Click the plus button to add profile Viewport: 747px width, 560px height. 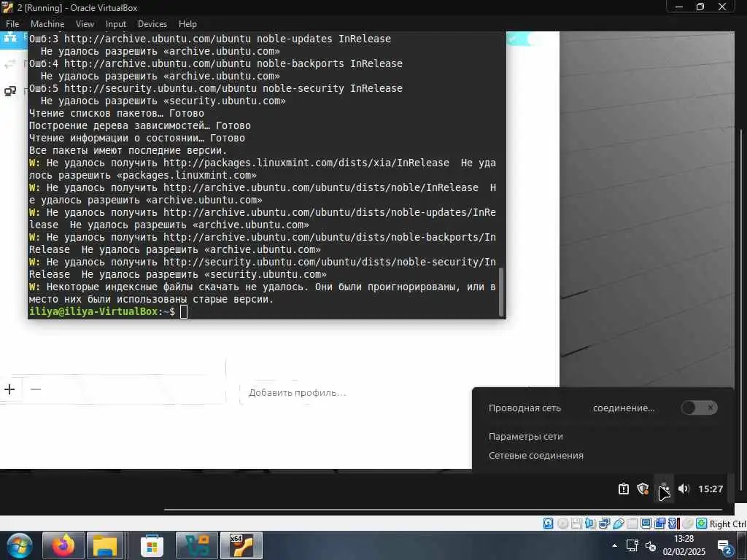pyautogui.click(x=9, y=389)
